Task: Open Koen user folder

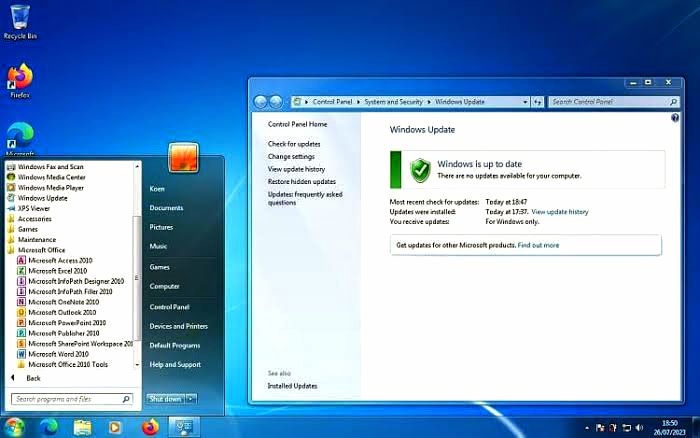Action: pyautogui.click(x=157, y=189)
